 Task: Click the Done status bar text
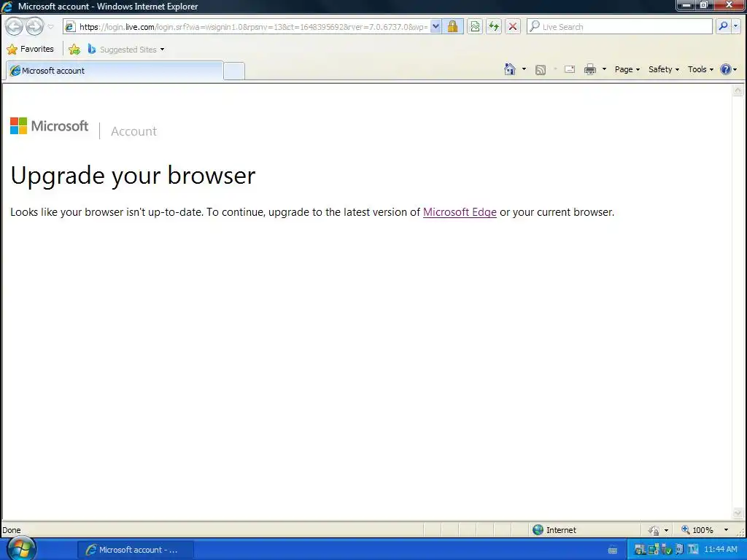pyautogui.click(x=12, y=530)
